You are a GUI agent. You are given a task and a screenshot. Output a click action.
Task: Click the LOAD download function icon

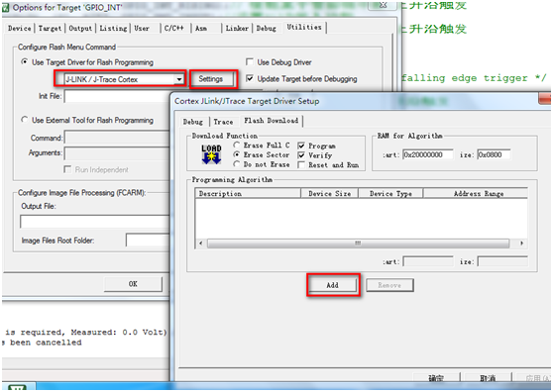(211, 154)
